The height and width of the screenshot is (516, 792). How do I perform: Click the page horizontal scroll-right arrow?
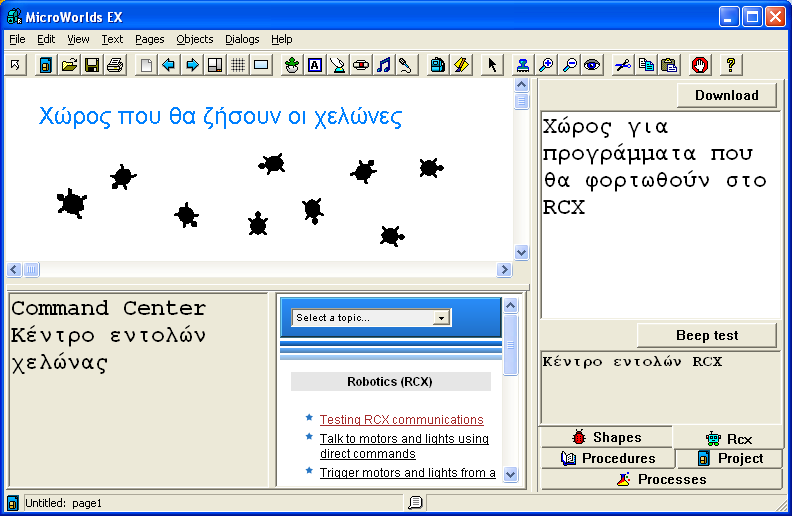pyautogui.click(x=504, y=270)
